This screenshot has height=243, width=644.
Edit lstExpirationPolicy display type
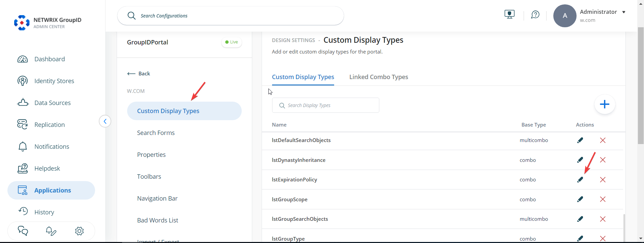point(580,180)
